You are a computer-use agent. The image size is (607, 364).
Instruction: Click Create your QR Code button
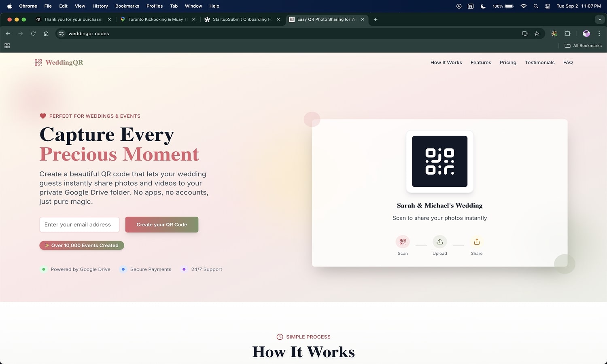pos(161,224)
